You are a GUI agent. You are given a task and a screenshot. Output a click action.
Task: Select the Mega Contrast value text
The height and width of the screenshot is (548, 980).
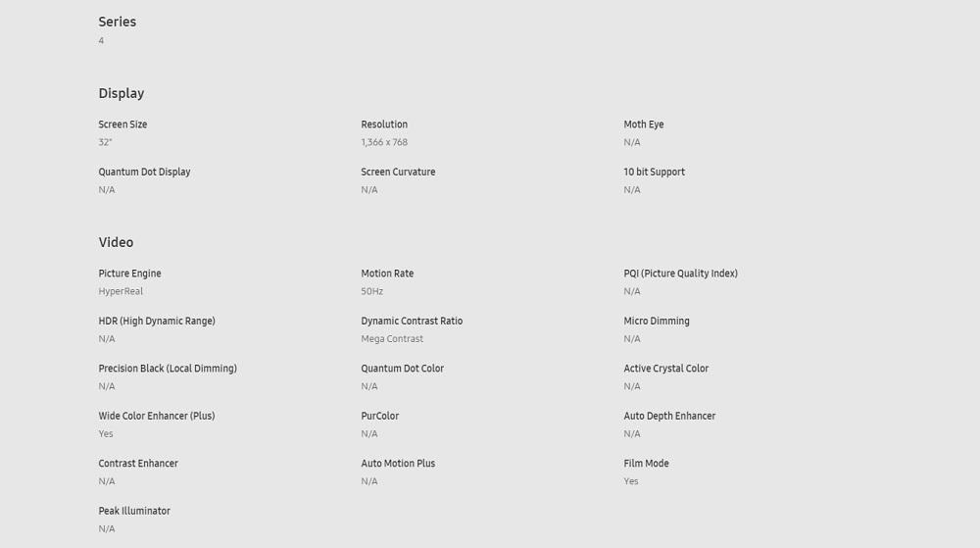pyautogui.click(x=392, y=338)
